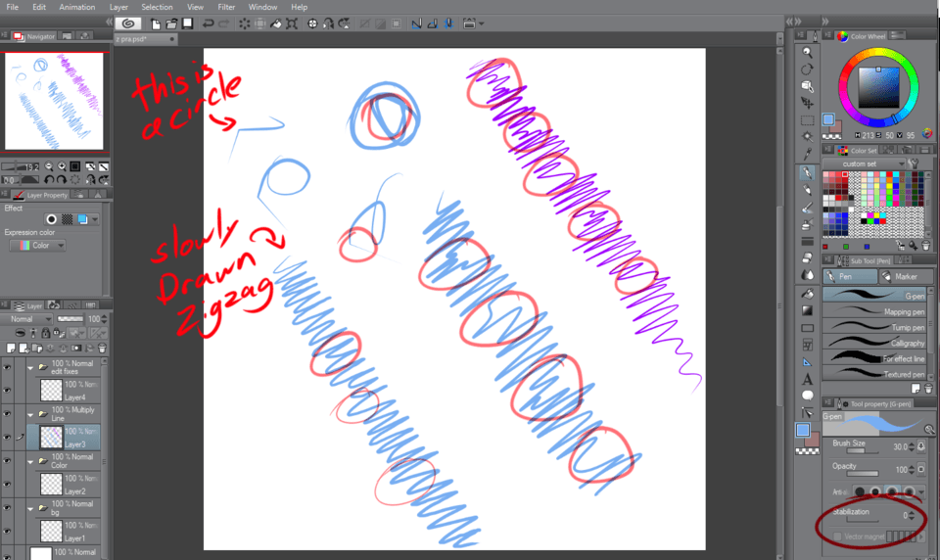Click the Undo arrow in command bar
Viewport: 940px width, 560px height.
209,23
